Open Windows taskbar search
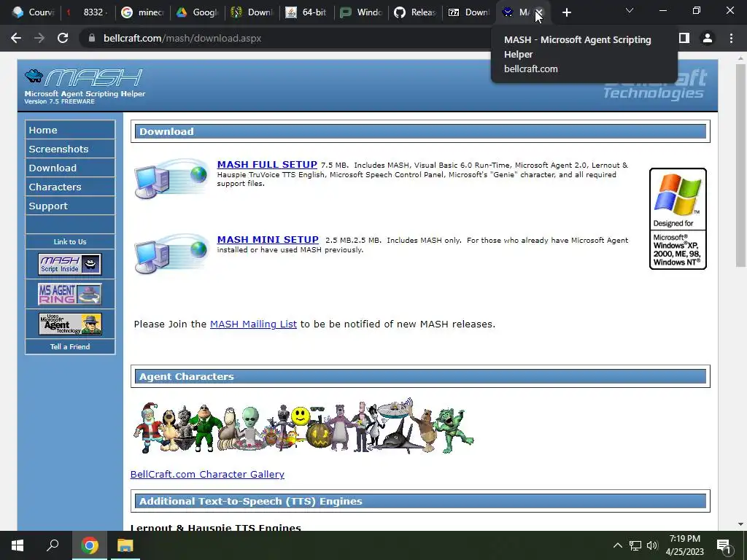This screenshot has width=747, height=560. click(x=53, y=545)
